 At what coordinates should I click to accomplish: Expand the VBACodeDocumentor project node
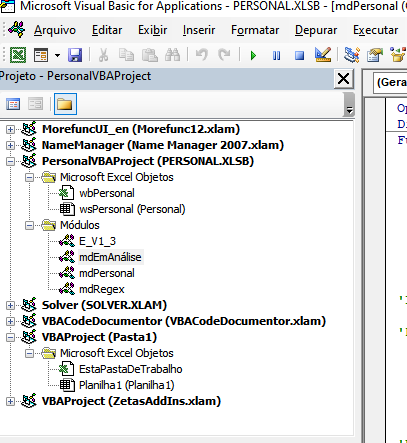click(10, 321)
